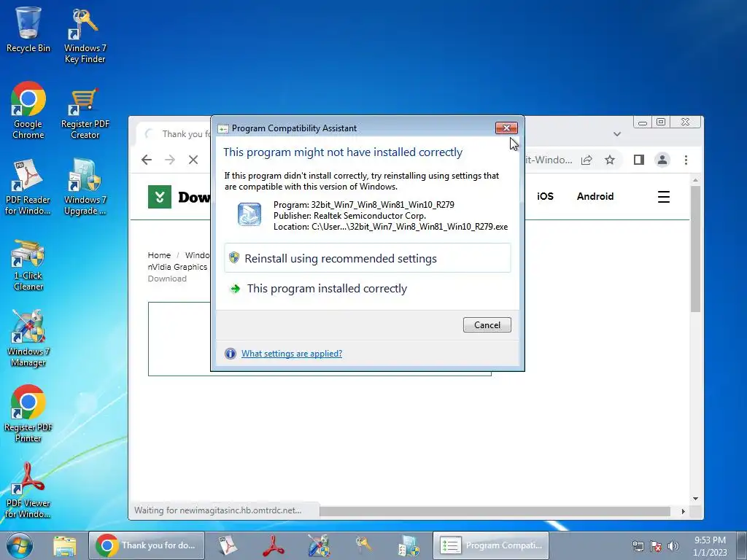747x560 pixels.
Task: Launch Google Chrome desktop shortcut
Action: pos(28,110)
